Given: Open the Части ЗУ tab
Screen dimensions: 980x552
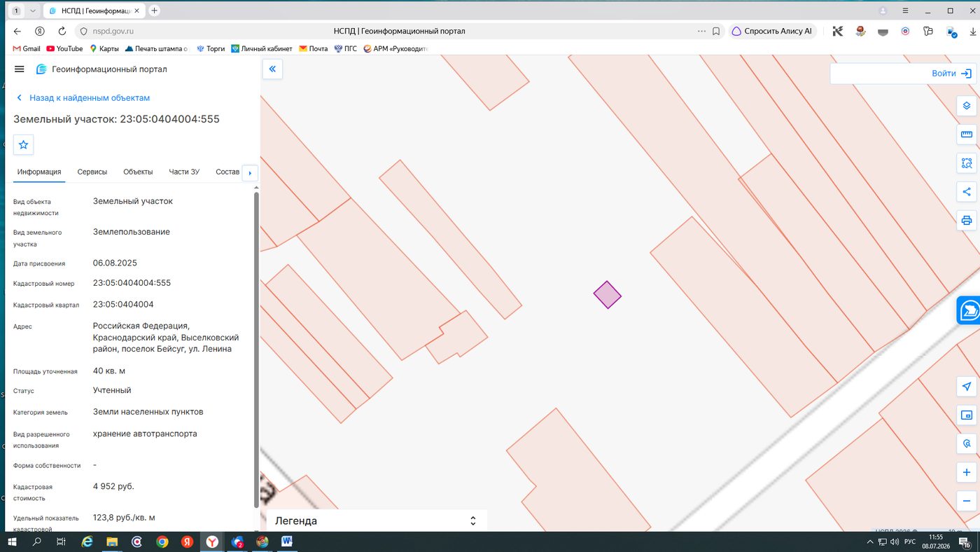Looking at the screenshot, I should coord(184,172).
